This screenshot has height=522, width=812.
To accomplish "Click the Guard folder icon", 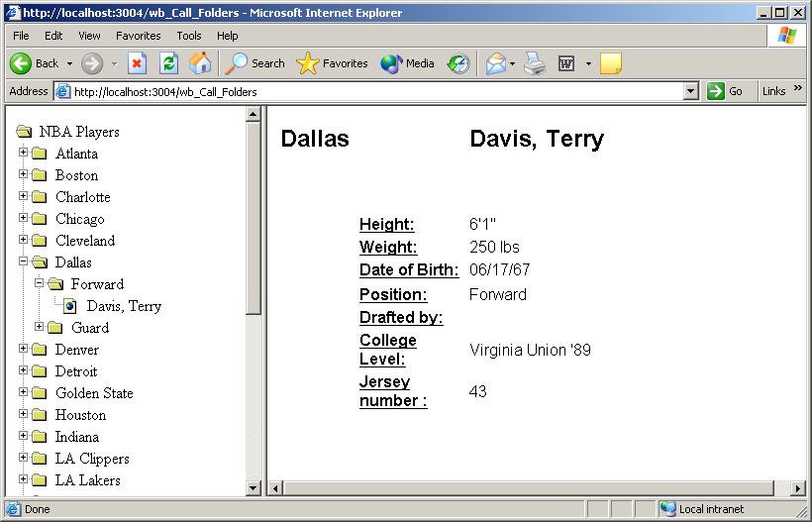I will pos(54,327).
